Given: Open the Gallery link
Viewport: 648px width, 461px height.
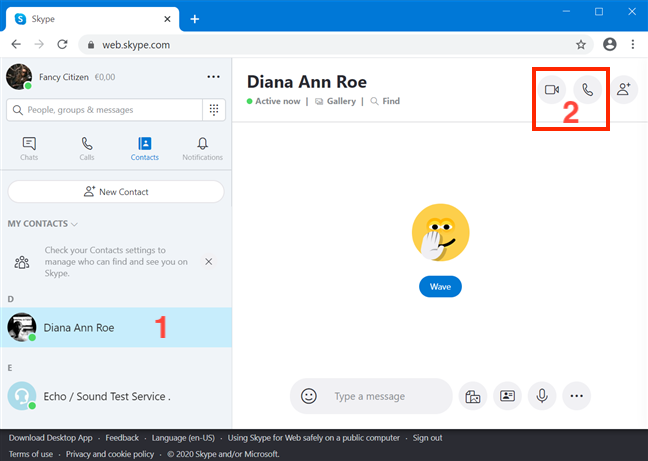Looking at the screenshot, I should (x=336, y=101).
